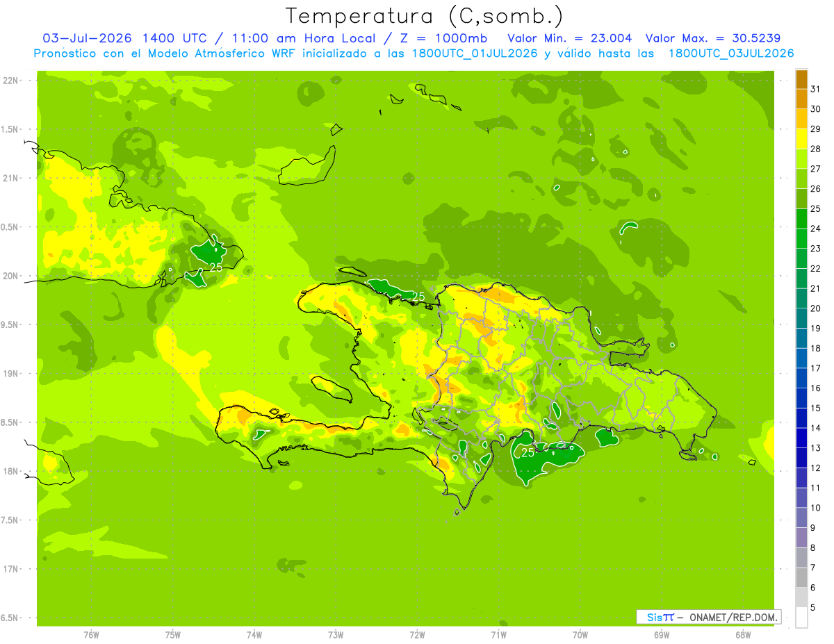The image size is (834, 644).
Task: Select the legend swatch between 30 and 31
Action: [x=801, y=99]
